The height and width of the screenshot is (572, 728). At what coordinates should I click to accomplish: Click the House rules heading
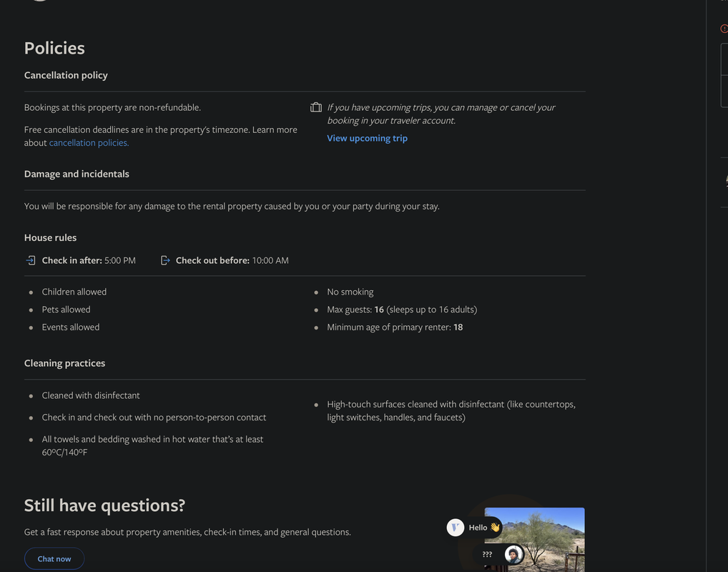point(50,237)
